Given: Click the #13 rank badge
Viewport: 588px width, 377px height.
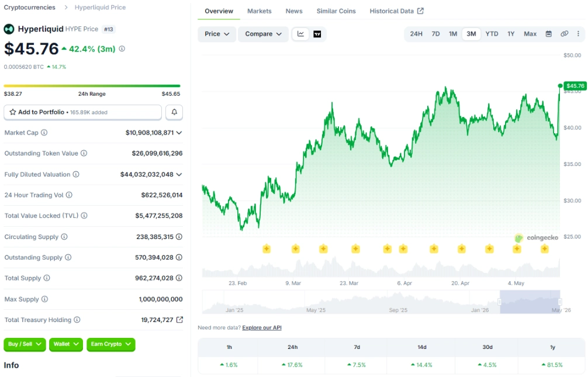Looking at the screenshot, I should [109, 29].
